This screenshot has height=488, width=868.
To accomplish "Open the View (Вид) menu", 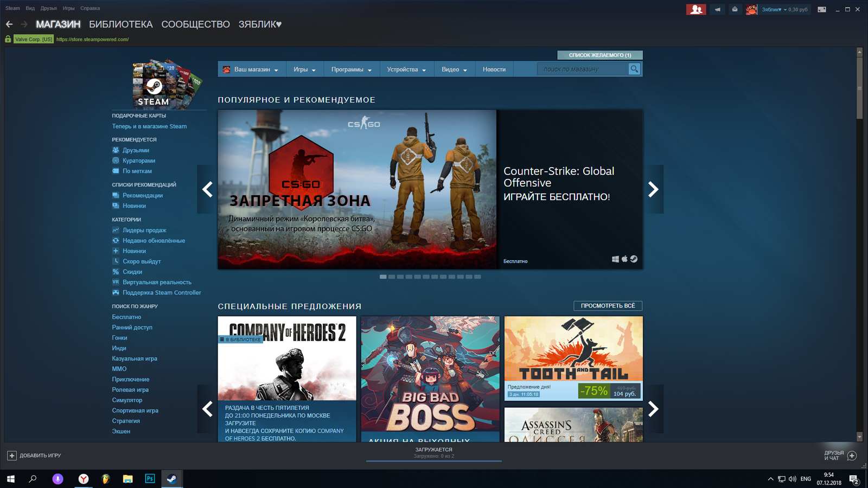I will (x=30, y=8).
